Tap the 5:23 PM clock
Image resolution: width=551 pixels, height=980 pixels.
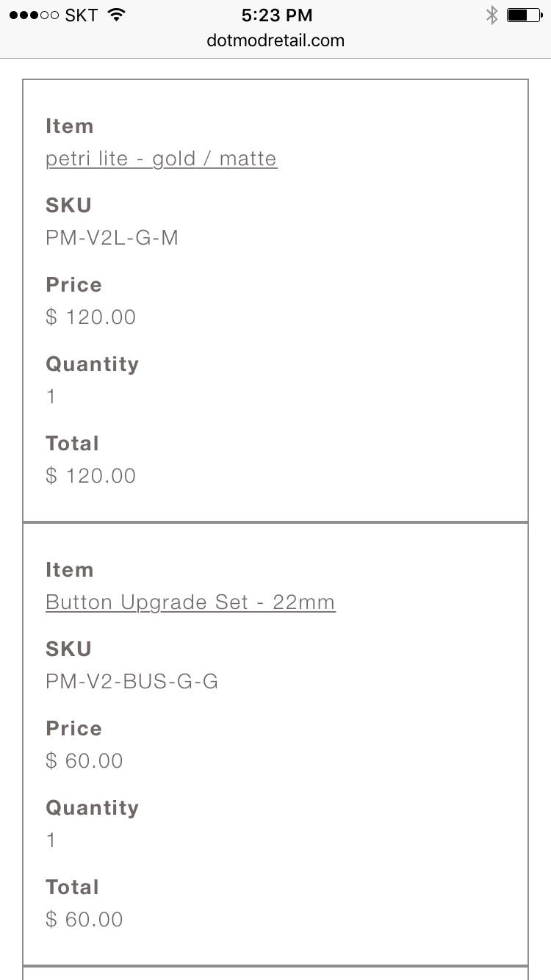click(x=276, y=15)
